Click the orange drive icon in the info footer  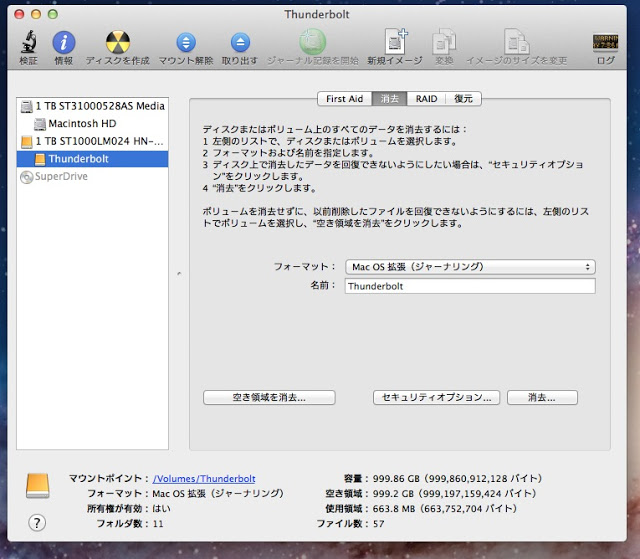38,486
